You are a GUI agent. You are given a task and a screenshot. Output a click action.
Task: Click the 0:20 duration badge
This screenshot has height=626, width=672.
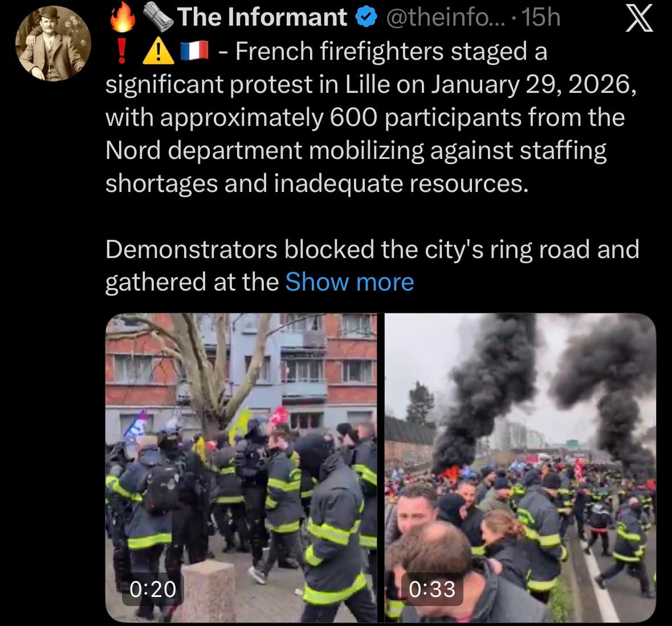coord(153,589)
